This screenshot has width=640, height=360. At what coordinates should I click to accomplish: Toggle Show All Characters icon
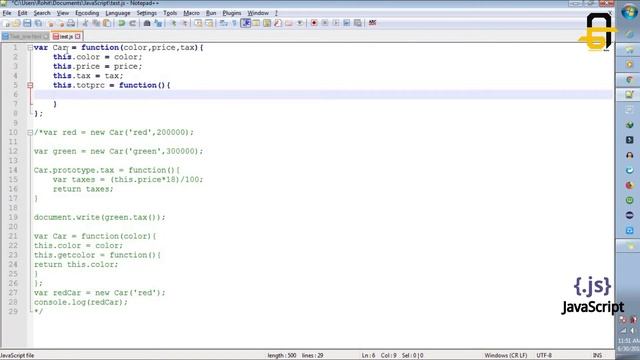(234, 23)
